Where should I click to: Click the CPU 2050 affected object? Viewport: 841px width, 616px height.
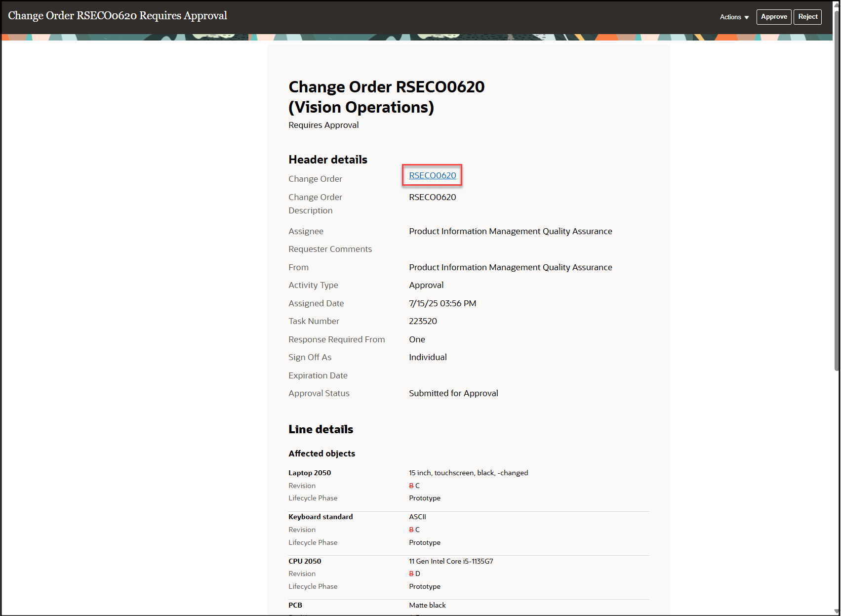(305, 561)
